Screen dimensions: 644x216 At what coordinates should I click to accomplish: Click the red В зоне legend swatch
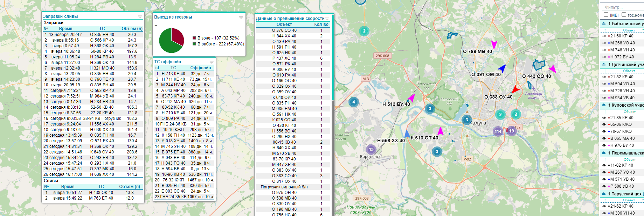(194, 38)
